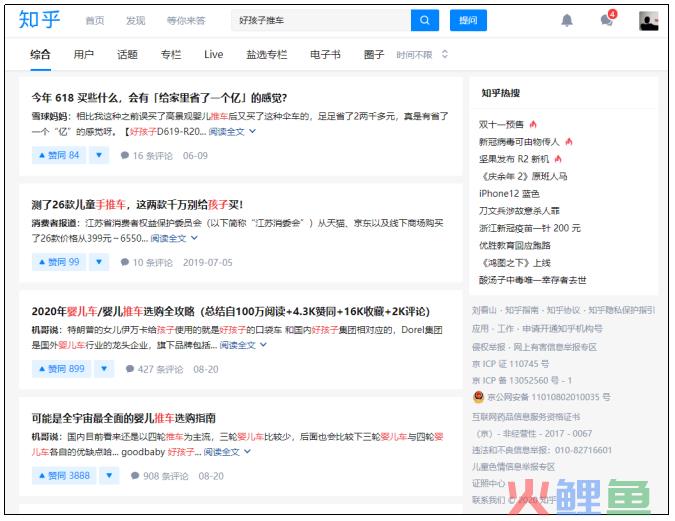Click the blue search magnifier button
This screenshot has height=521, width=675.
click(x=424, y=20)
